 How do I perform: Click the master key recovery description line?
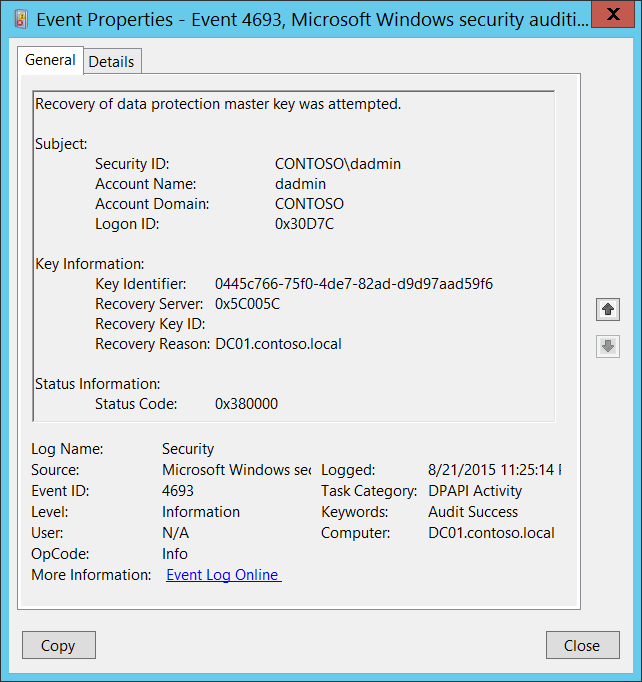coord(217,104)
